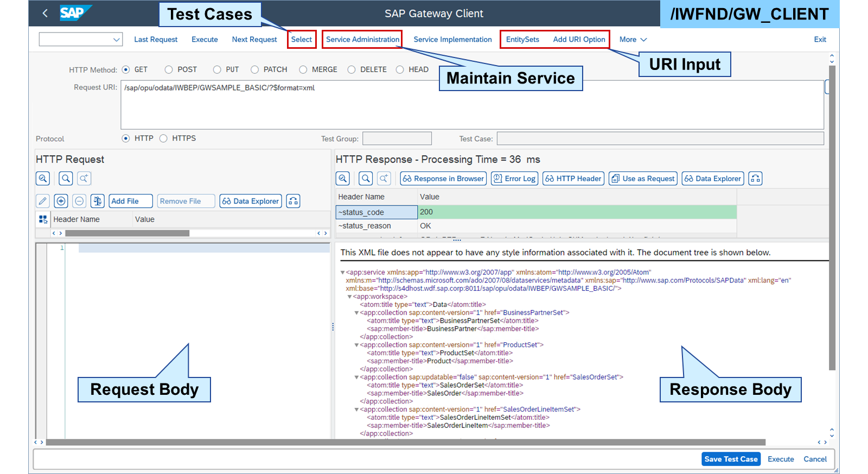Open Response in Browser

coord(443,178)
